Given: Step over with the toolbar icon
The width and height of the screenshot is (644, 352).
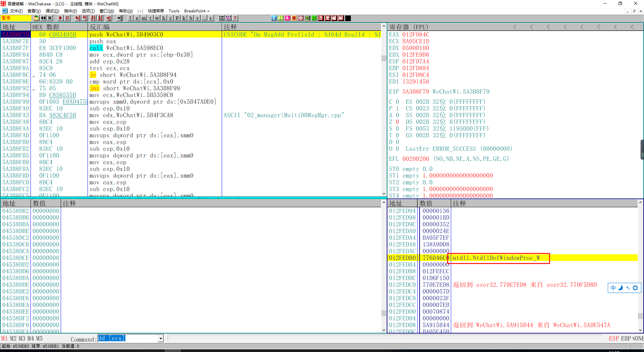Looking at the screenshot, I should [85, 18].
